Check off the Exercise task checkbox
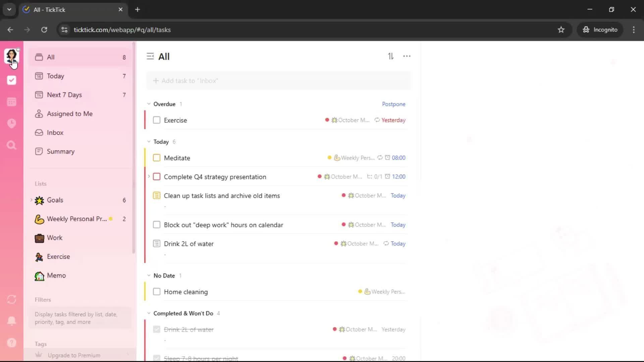The width and height of the screenshot is (644, 362). tap(157, 120)
